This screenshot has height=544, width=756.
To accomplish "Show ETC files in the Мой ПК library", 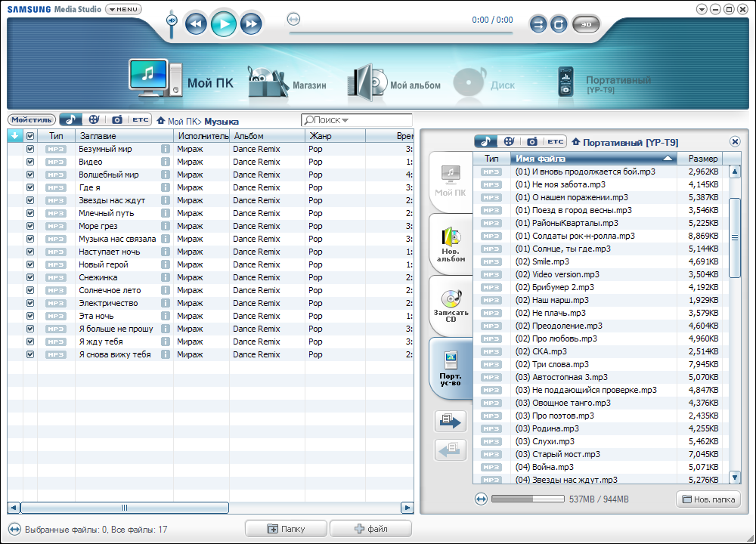I will click(141, 119).
